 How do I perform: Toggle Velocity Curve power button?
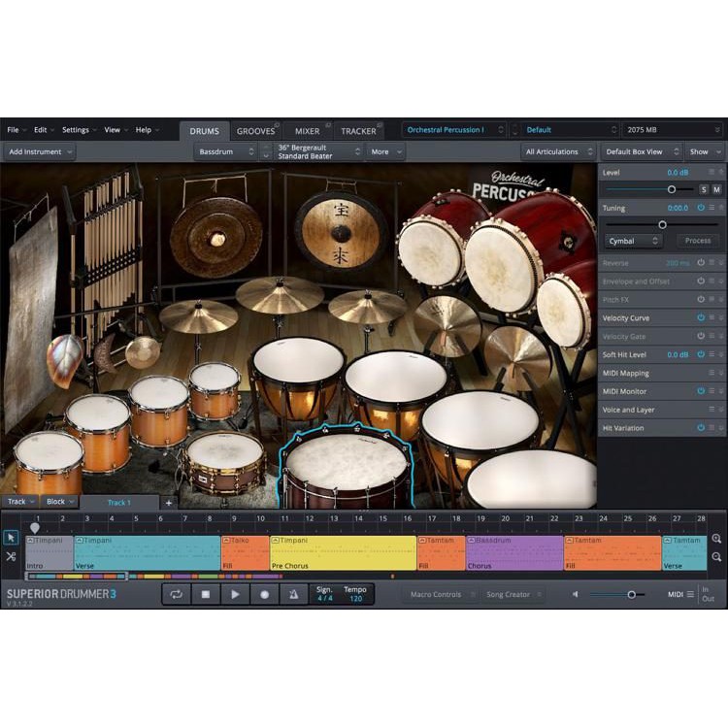click(x=701, y=317)
